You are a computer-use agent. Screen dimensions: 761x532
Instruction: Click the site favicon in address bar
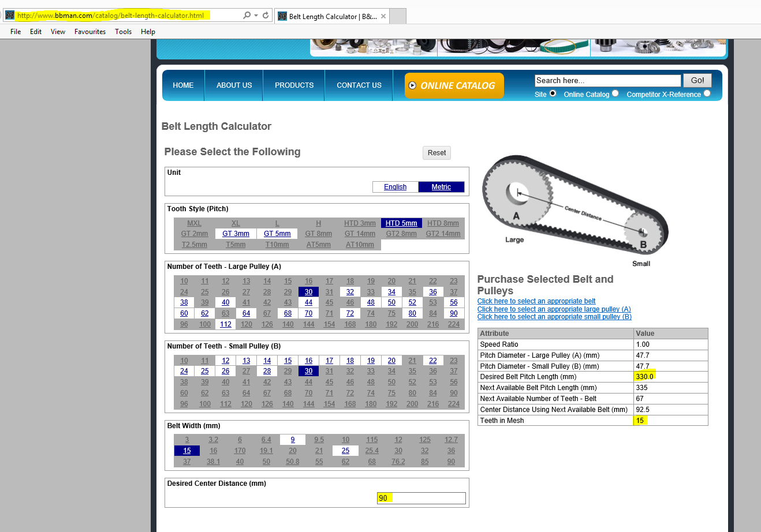click(9, 16)
